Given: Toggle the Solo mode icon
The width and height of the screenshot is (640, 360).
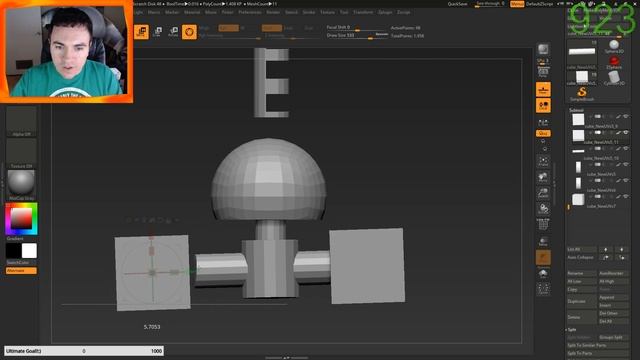Looking at the screenshot, I should 543,273.
